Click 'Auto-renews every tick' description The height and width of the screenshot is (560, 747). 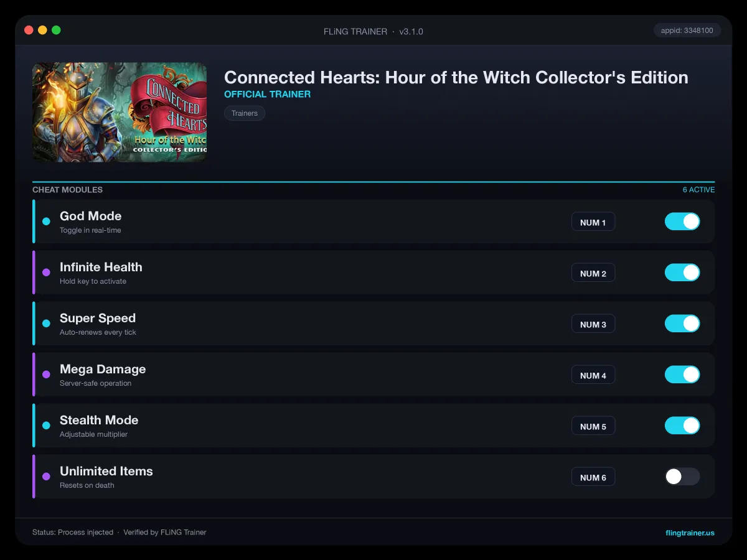click(x=98, y=332)
